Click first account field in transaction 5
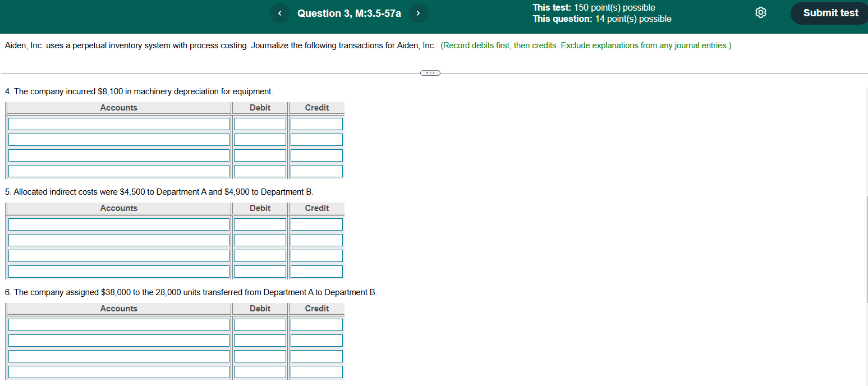 119,224
